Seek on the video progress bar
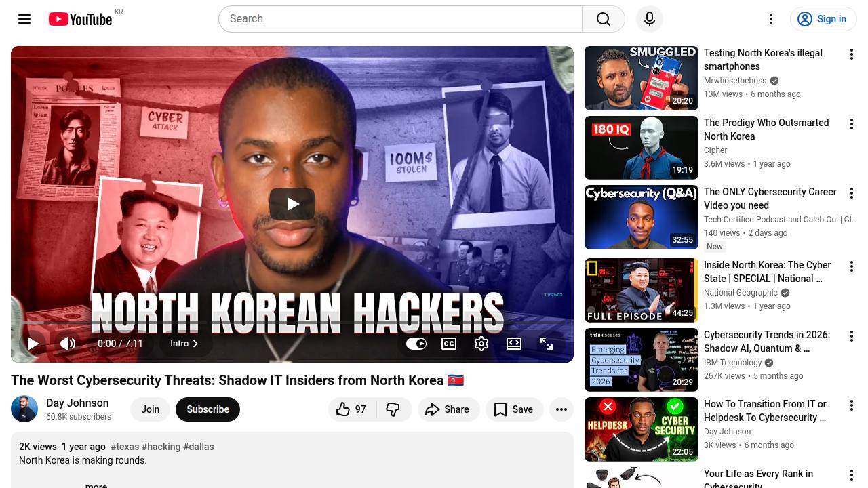Screen dimensions: 868x488 [x=292, y=323]
